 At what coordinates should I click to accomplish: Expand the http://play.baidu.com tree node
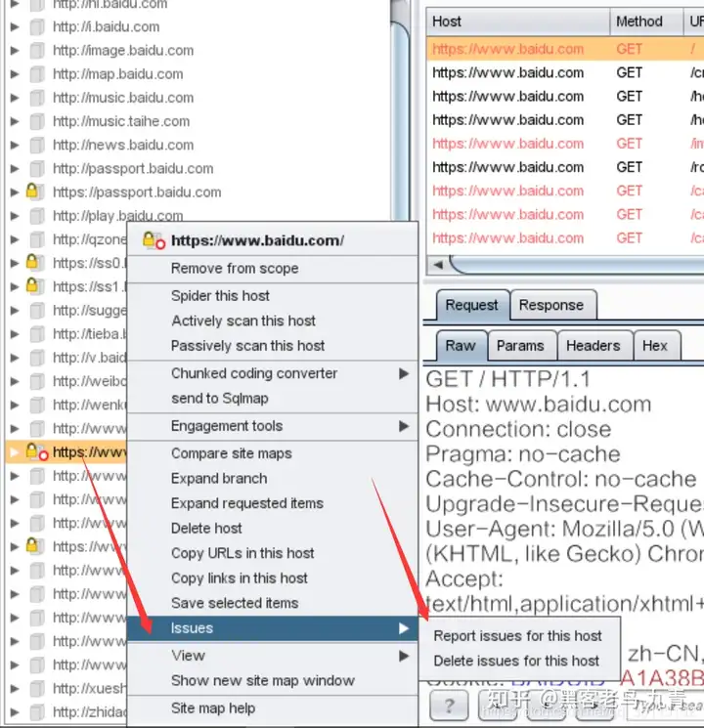coord(15,215)
